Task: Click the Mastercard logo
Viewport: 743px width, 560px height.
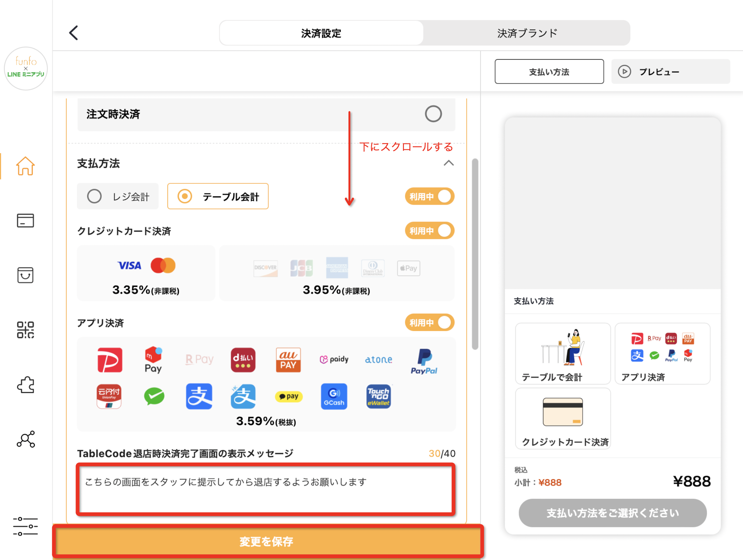Action: pyautogui.click(x=163, y=266)
